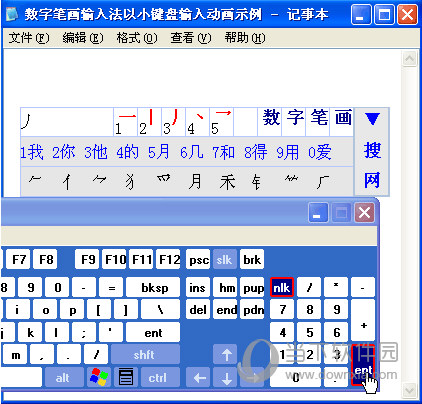
Task: Open the 文件(F) menu in Notepad
Action: [x=29, y=38]
